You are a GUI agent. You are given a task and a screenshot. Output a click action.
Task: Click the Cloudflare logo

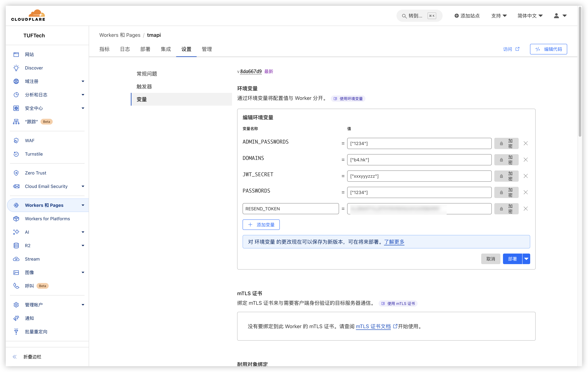(28, 15)
